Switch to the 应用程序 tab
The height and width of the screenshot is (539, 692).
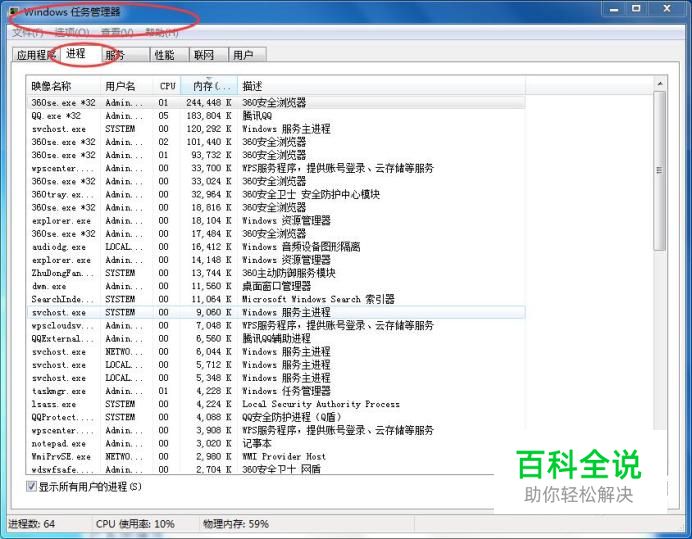(34, 55)
